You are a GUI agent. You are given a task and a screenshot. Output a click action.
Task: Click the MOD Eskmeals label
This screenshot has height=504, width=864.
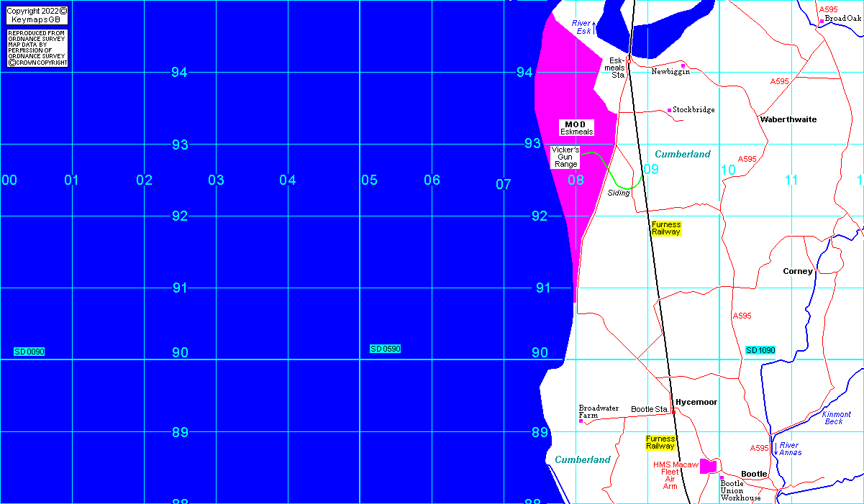pos(576,128)
